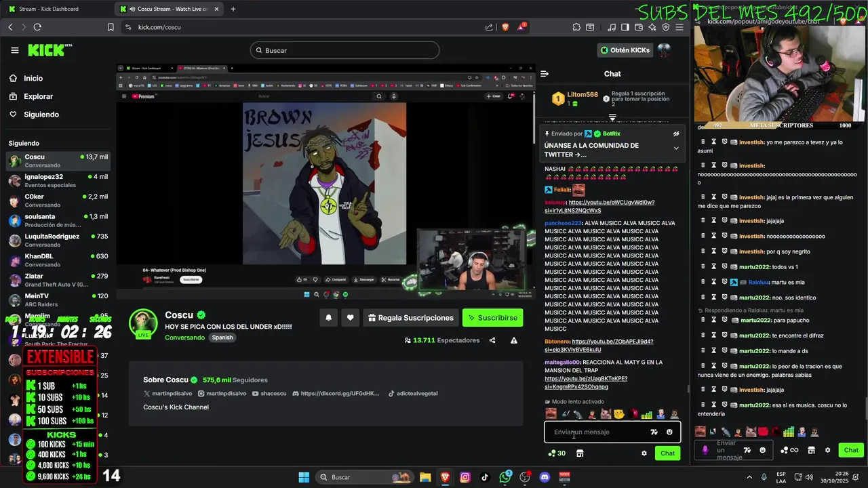Timeout investish on 'por q soy negrito' message
This screenshot has height=488, width=868.
point(714,251)
